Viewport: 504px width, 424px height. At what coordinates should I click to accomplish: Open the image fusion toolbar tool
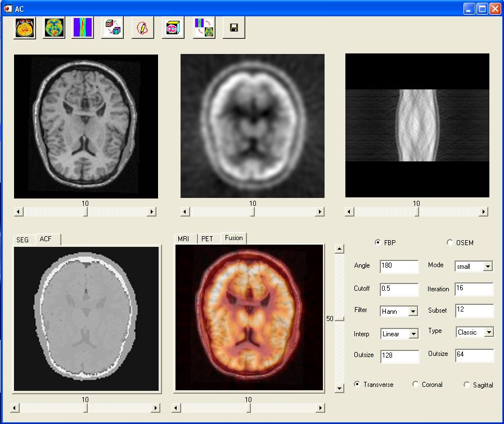pos(203,26)
